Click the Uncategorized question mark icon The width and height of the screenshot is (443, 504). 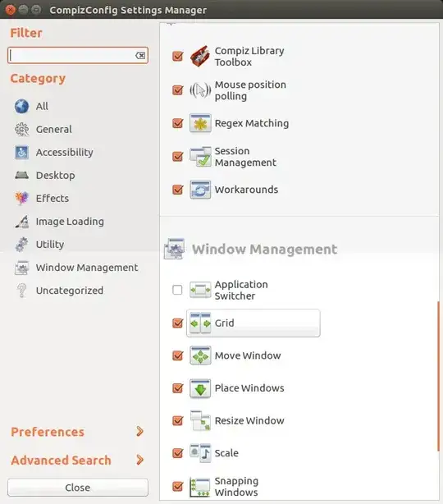point(21,291)
